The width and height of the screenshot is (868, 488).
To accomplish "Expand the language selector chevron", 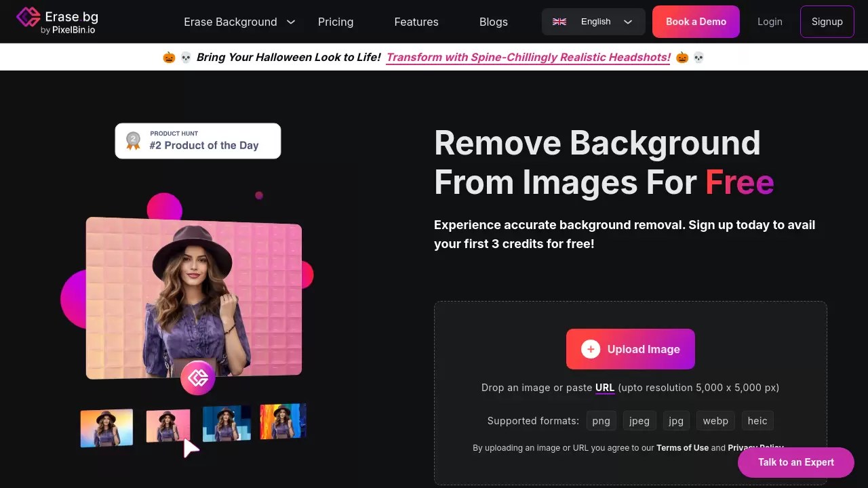I will [x=627, y=21].
